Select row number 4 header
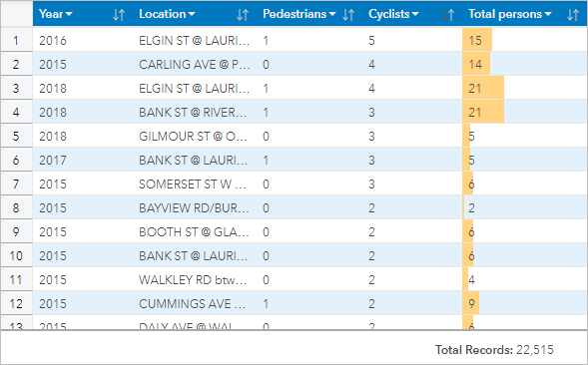Viewport: 588px width, 365px height. tap(16, 112)
